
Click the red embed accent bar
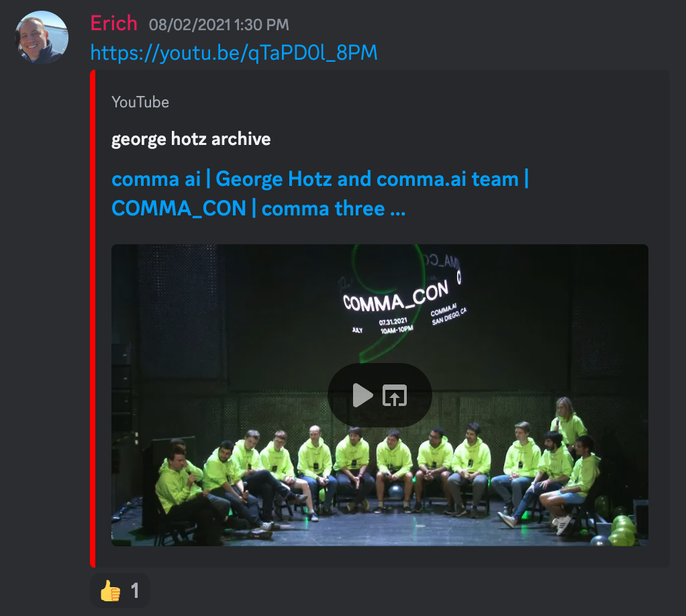[x=93, y=319]
